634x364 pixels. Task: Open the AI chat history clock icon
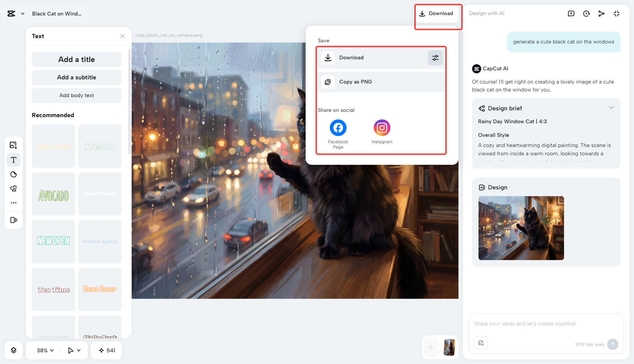pyautogui.click(x=586, y=14)
